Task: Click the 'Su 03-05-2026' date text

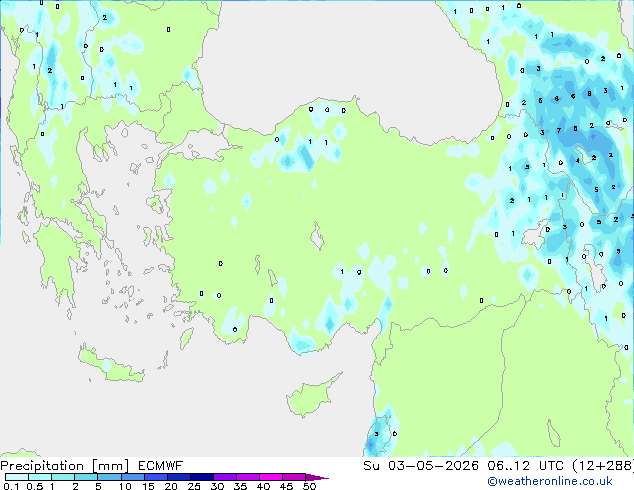Action: pyautogui.click(x=421, y=466)
